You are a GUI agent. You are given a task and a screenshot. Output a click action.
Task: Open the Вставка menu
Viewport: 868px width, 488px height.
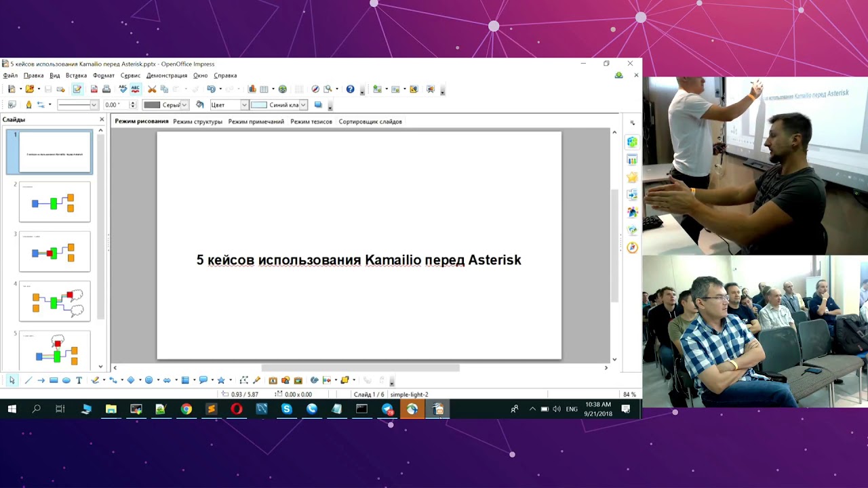[76, 75]
